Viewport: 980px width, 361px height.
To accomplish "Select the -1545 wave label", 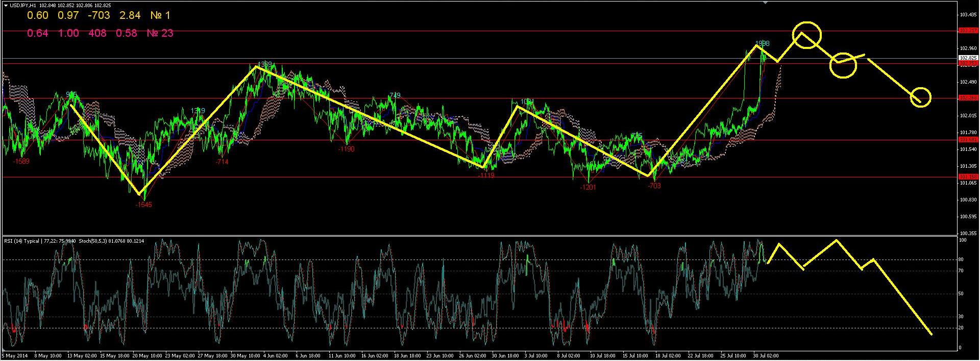I will pos(143,205).
